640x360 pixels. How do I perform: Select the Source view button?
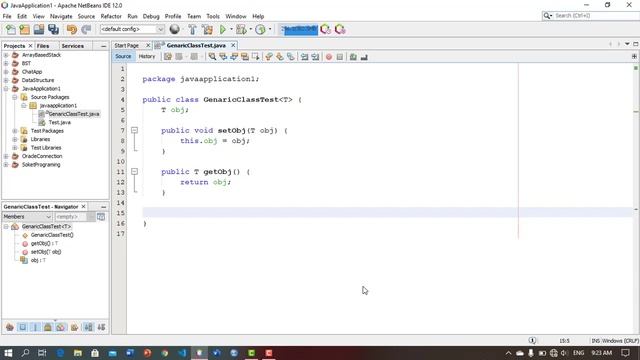123,56
